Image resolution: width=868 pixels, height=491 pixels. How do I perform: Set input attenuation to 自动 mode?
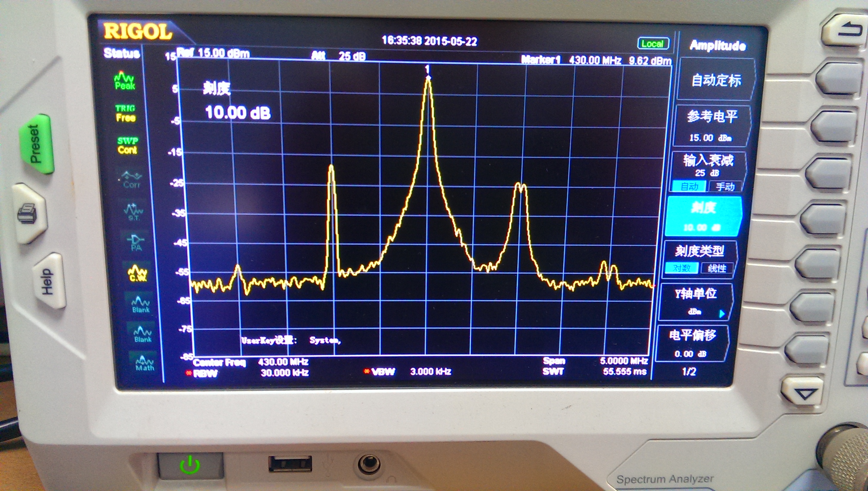point(689,186)
